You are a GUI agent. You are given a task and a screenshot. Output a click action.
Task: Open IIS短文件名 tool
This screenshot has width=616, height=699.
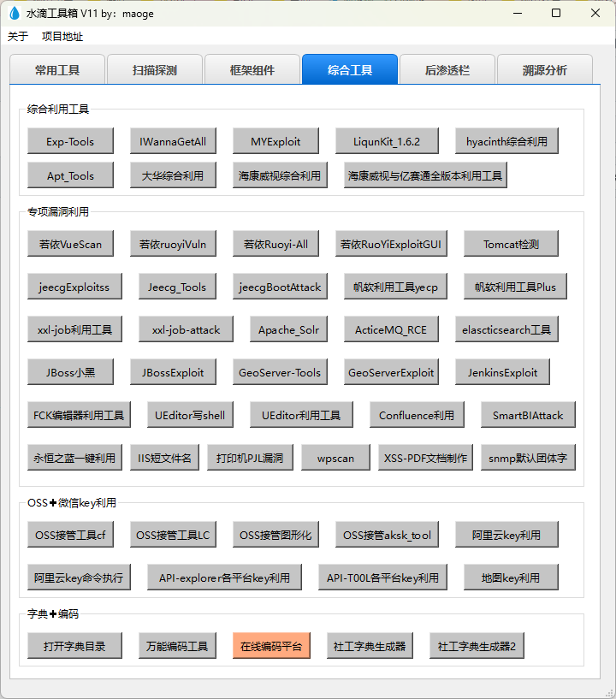164,458
